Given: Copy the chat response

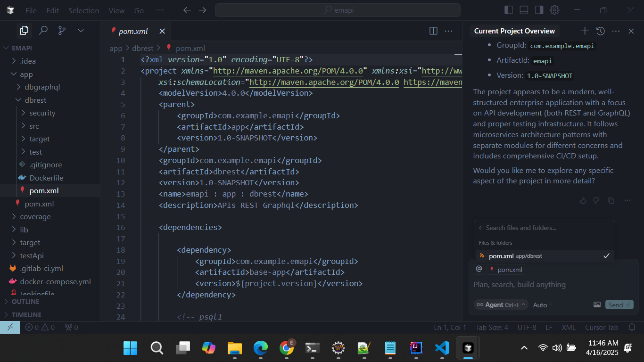Looking at the screenshot, I should (x=611, y=200).
